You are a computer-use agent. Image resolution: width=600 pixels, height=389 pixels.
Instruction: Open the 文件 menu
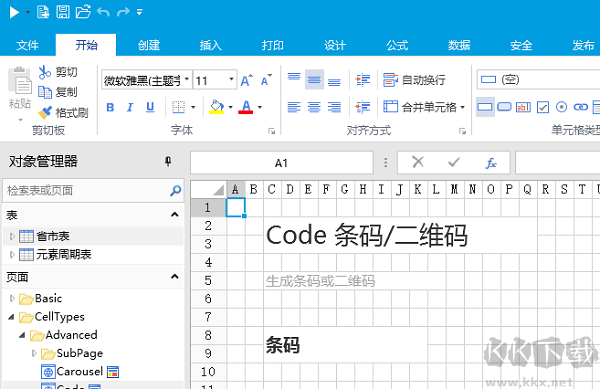pyautogui.click(x=27, y=45)
